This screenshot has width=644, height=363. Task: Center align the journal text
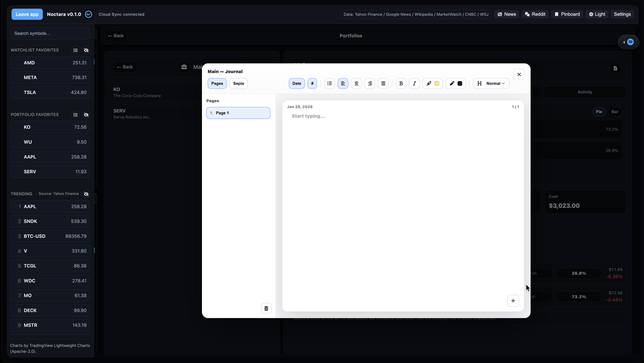pos(356,83)
